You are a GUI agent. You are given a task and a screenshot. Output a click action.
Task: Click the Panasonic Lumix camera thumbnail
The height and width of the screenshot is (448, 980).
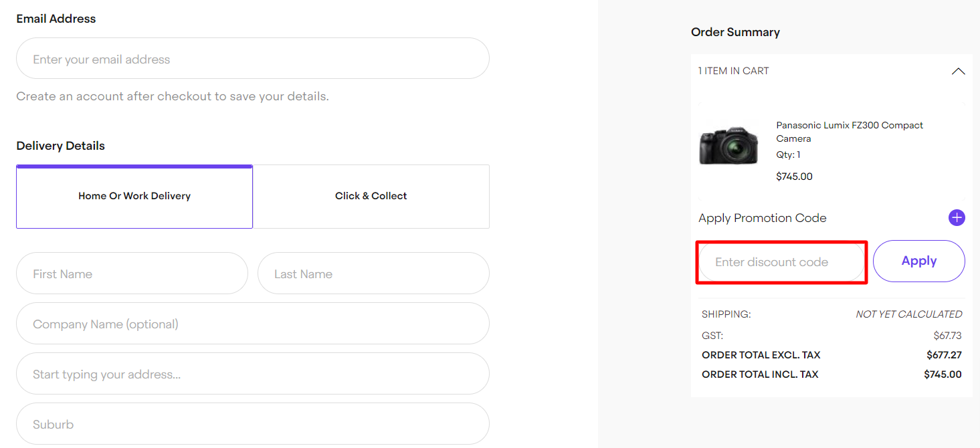[x=728, y=144]
